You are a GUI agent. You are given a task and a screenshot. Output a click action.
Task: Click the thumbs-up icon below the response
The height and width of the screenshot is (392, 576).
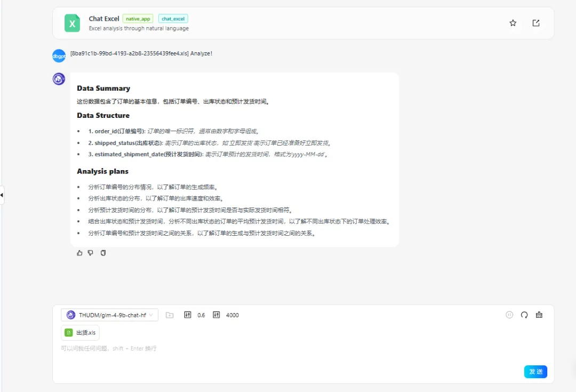pyautogui.click(x=79, y=253)
